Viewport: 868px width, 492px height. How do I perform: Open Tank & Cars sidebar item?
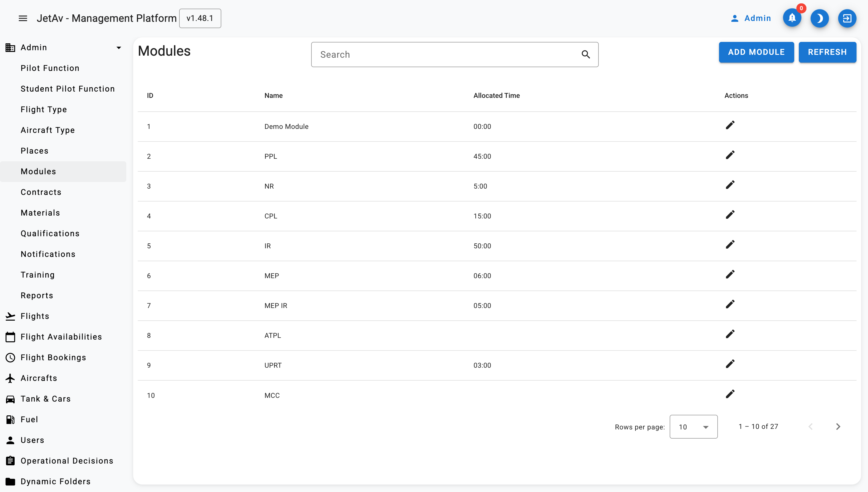click(46, 399)
